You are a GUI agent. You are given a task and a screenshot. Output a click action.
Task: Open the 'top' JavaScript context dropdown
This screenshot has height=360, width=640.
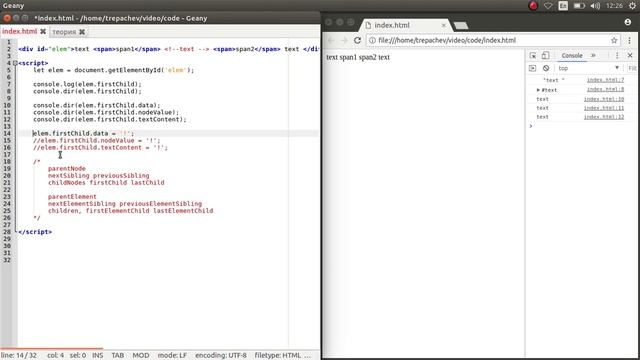(589, 68)
